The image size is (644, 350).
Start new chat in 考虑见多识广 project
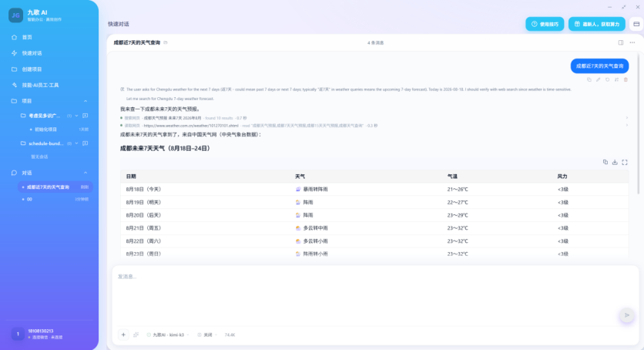[x=85, y=116]
